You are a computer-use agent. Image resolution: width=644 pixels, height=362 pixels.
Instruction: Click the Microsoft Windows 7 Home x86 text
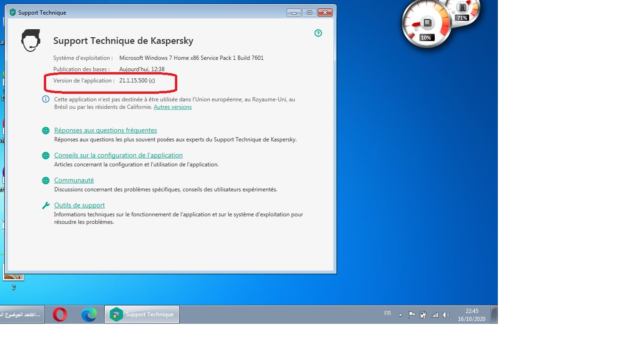pos(191,58)
